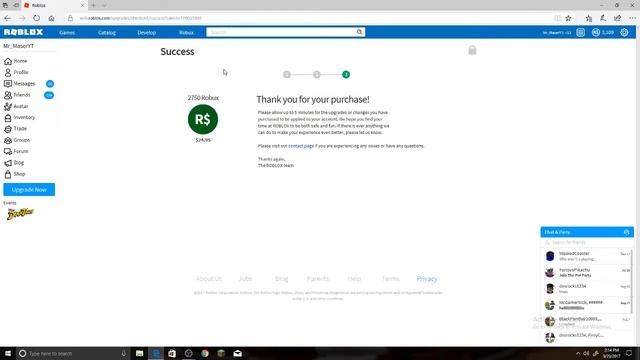Open the Trade page from sidebar

coord(15,129)
